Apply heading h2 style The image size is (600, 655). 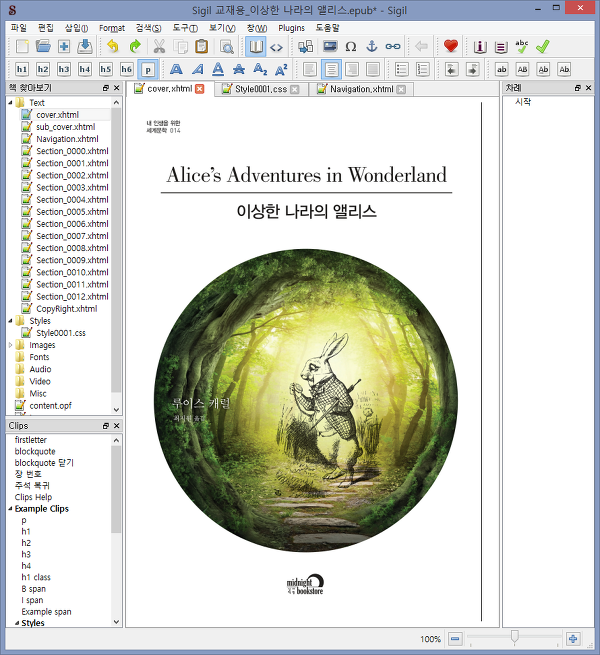coord(43,69)
